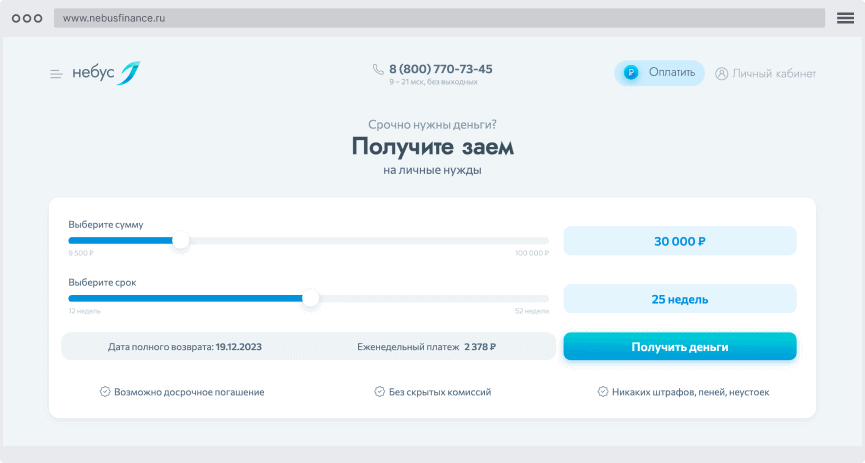
Task: Click checkmark icon beside Без скрытых комиссий
Action: (380, 392)
